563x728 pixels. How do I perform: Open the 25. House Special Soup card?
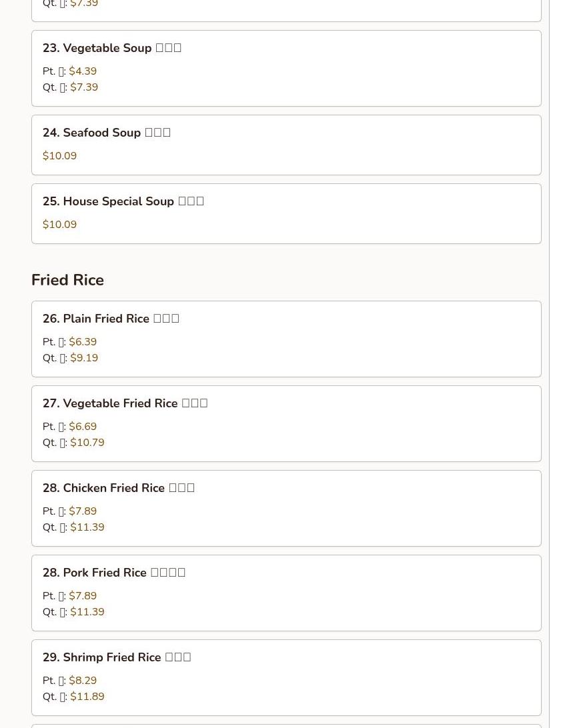point(286,213)
